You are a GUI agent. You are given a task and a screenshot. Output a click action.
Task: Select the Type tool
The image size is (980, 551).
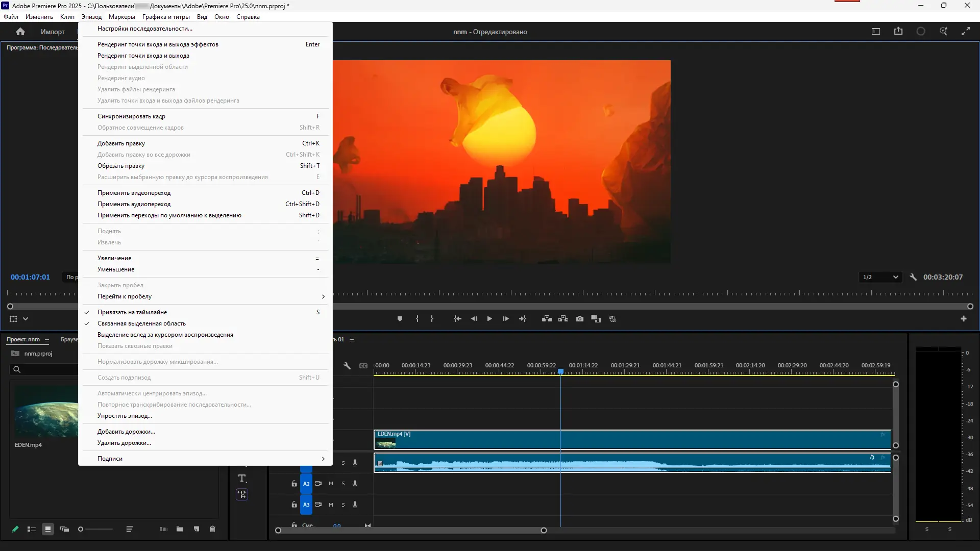(x=242, y=478)
